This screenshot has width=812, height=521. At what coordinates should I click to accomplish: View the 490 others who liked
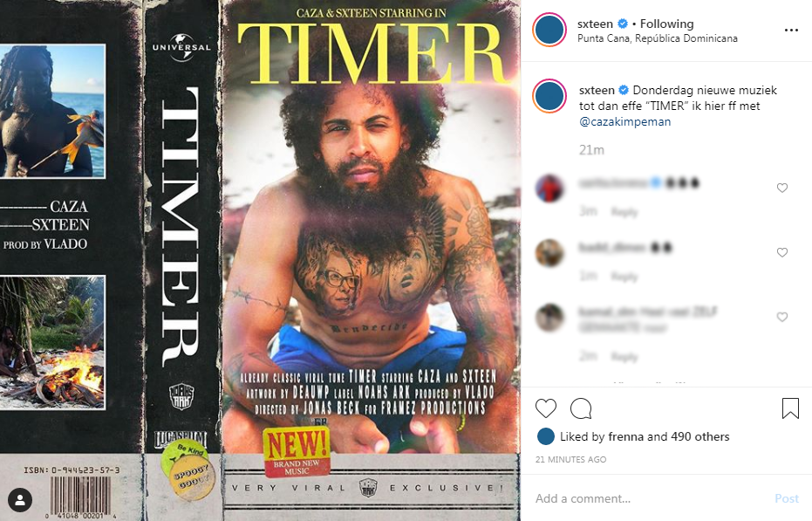click(x=699, y=436)
